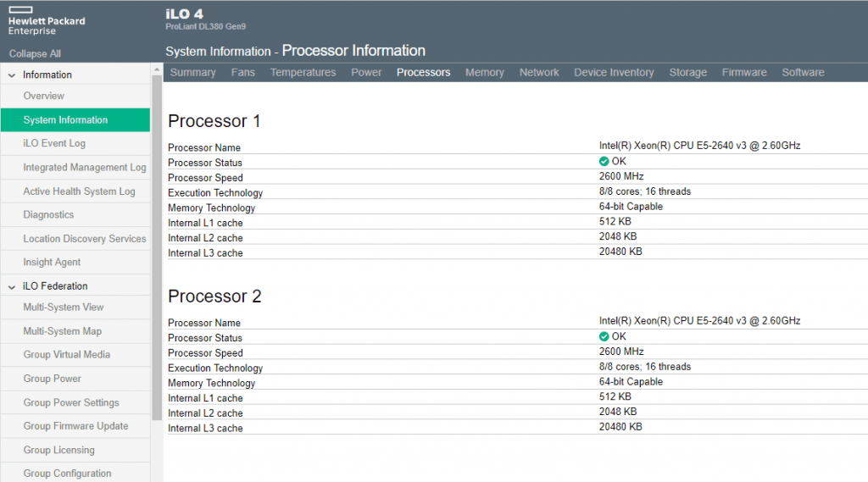Switch to the Power tab
The height and width of the screenshot is (482, 868).
point(366,73)
